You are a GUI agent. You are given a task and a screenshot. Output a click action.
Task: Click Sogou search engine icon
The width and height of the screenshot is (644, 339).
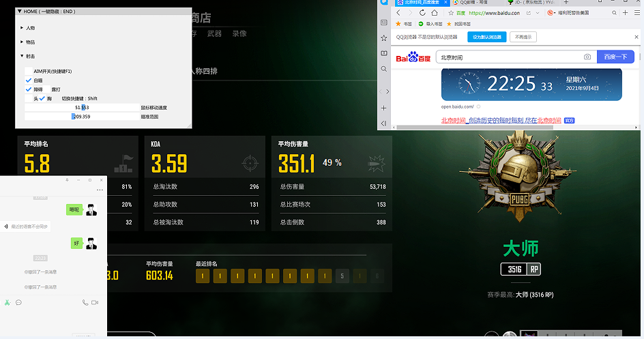coord(550,13)
